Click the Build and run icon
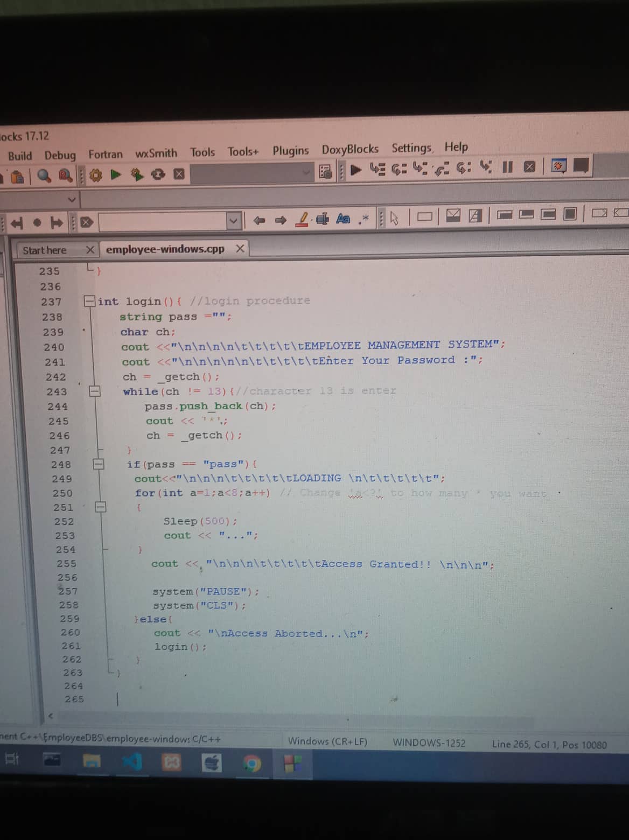Screen dimensions: 629x840 click(x=137, y=174)
